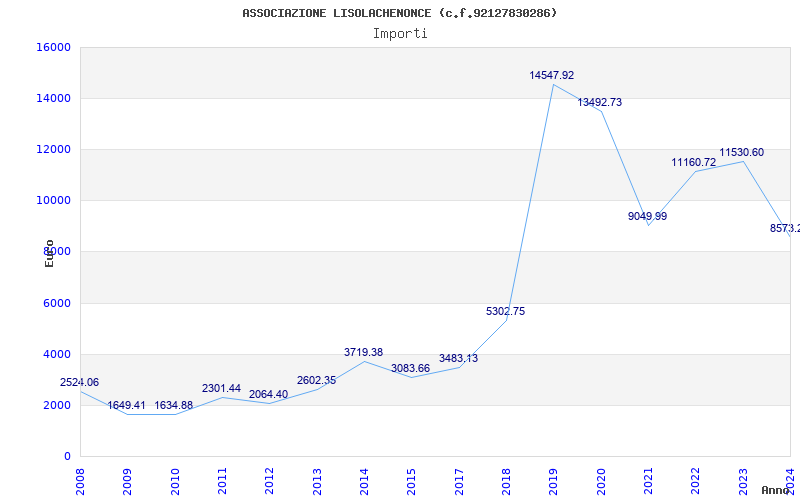
Task: Click the x-axis year 2010
Action: 175,482
